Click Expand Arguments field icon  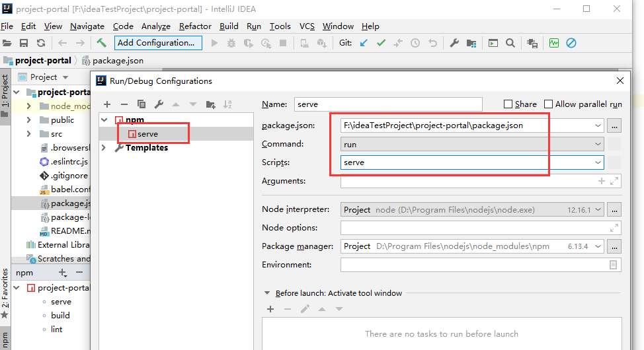point(614,181)
